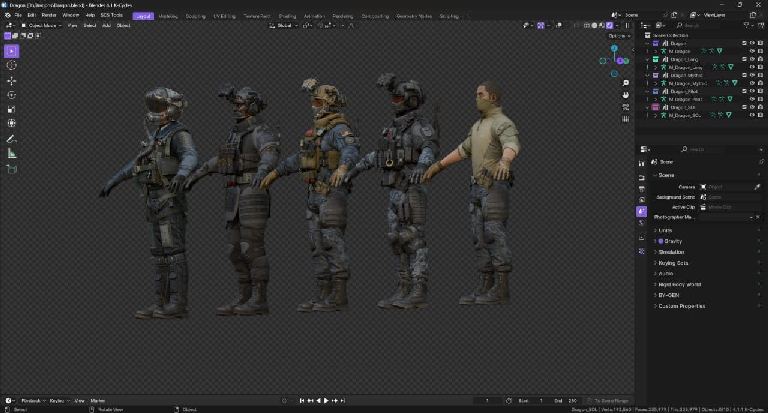Image resolution: width=768 pixels, height=413 pixels.
Task: Open the View Layer properties tab
Action: 642,200
